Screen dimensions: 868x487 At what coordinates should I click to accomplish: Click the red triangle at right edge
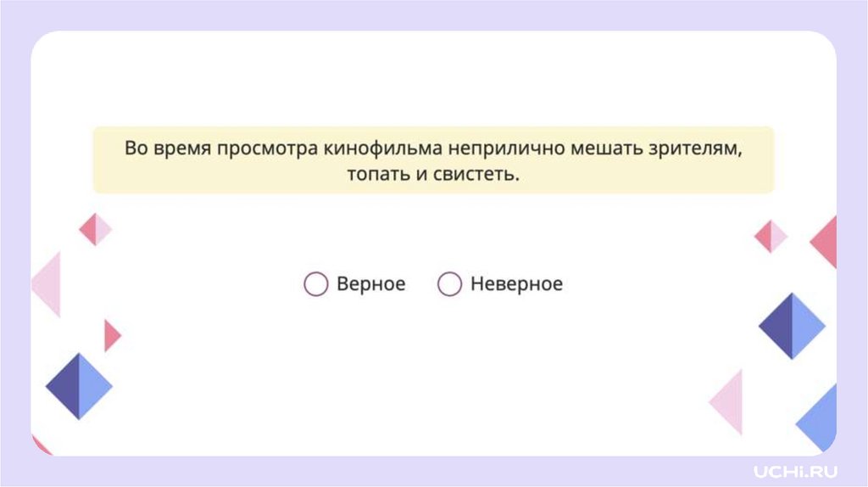(x=826, y=241)
